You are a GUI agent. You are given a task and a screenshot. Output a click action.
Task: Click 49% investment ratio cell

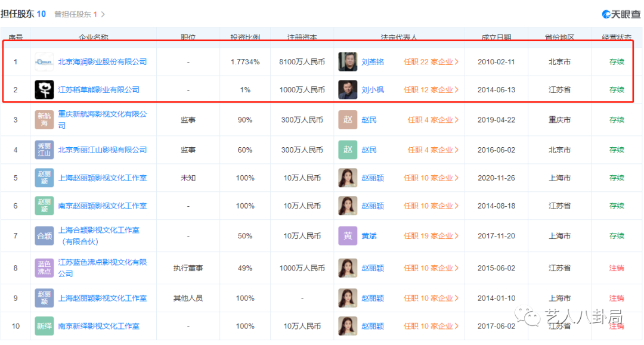click(x=245, y=268)
